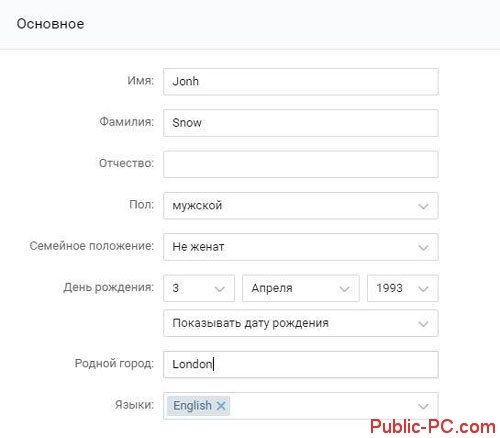Focus the Фамилия field containing Snow
Screen dimensions: 500x438
point(301,123)
